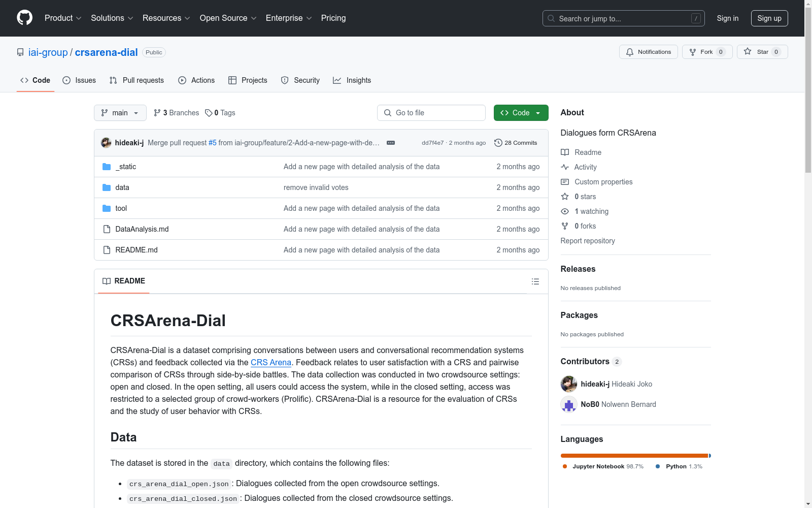View the 28 Commits history
Screen dimensions: 812x508
click(516, 143)
